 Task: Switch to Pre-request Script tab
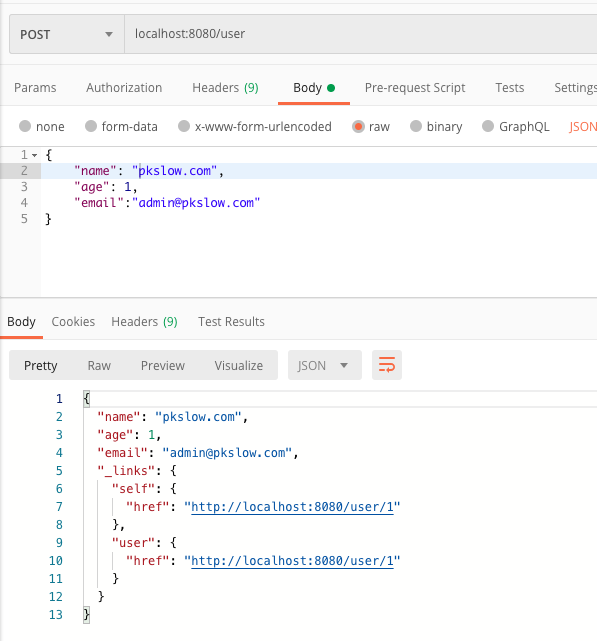415,87
